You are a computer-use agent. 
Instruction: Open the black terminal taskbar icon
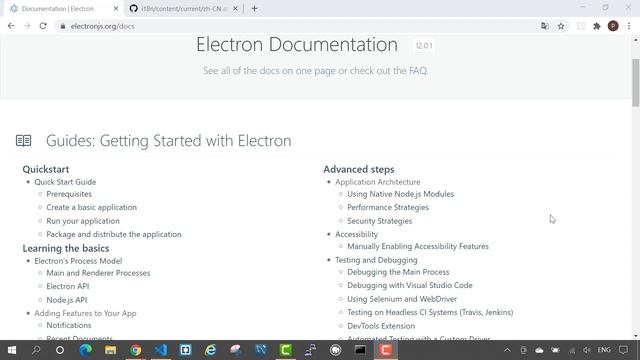click(360, 350)
